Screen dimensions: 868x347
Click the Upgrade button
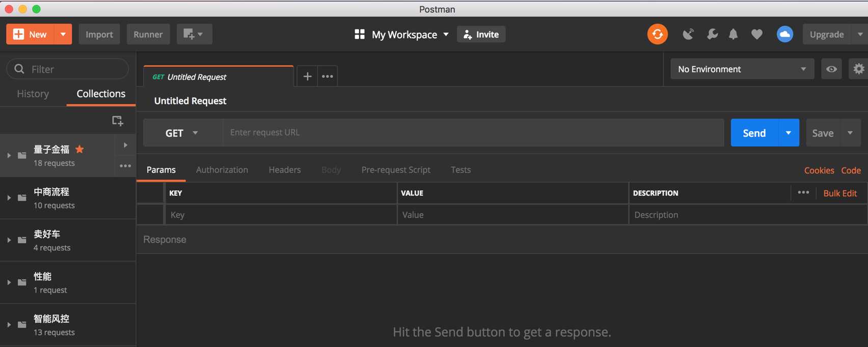827,34
